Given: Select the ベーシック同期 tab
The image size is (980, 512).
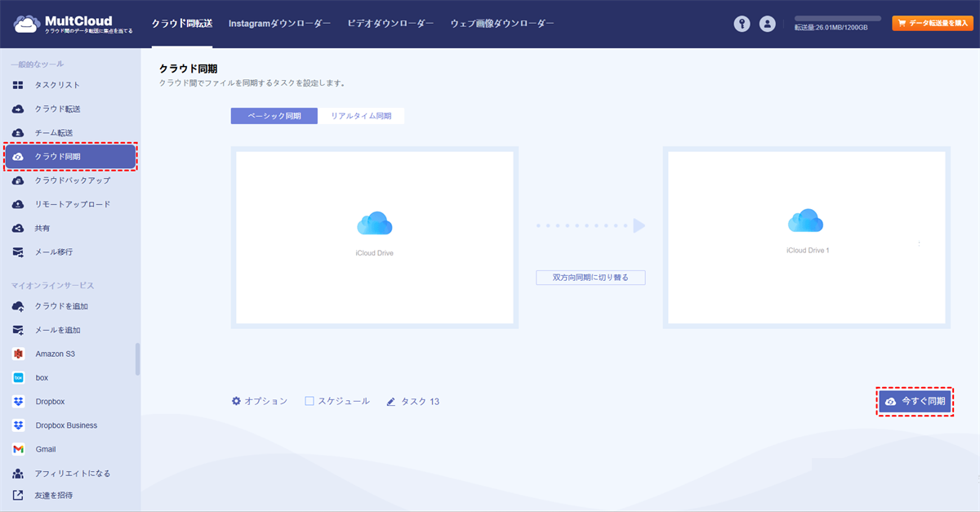Looking at the screenshot, I should pyautogui.click(x=274, y=116).
